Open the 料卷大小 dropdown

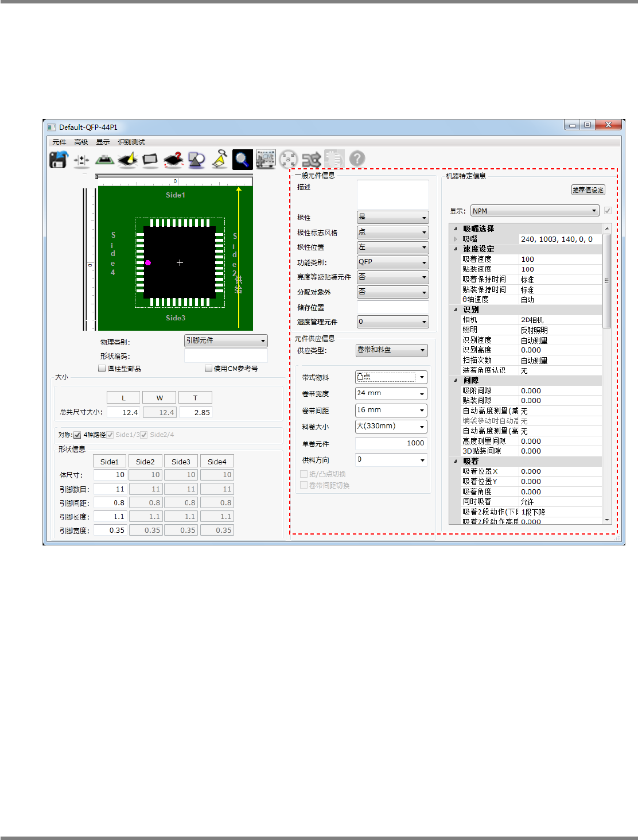(391, 427)
